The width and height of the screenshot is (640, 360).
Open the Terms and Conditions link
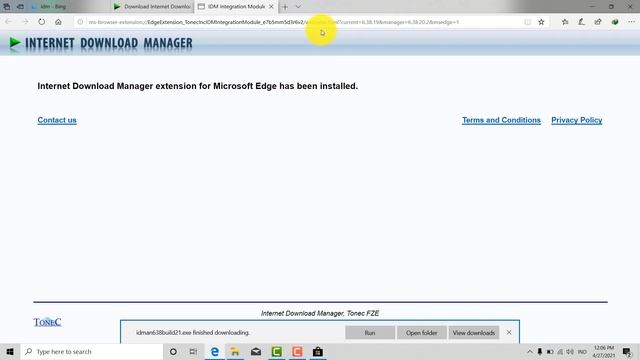501,120
